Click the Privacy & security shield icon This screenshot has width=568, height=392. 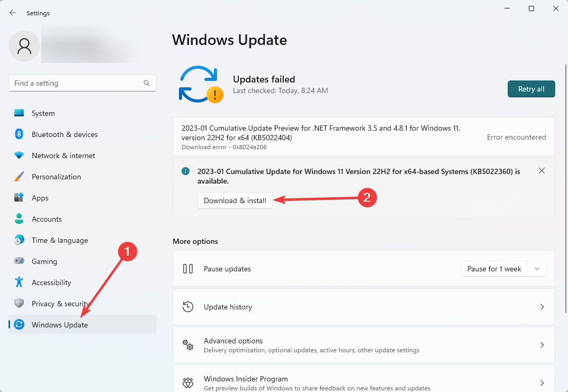pyautogui.click(x=19, y=303)
